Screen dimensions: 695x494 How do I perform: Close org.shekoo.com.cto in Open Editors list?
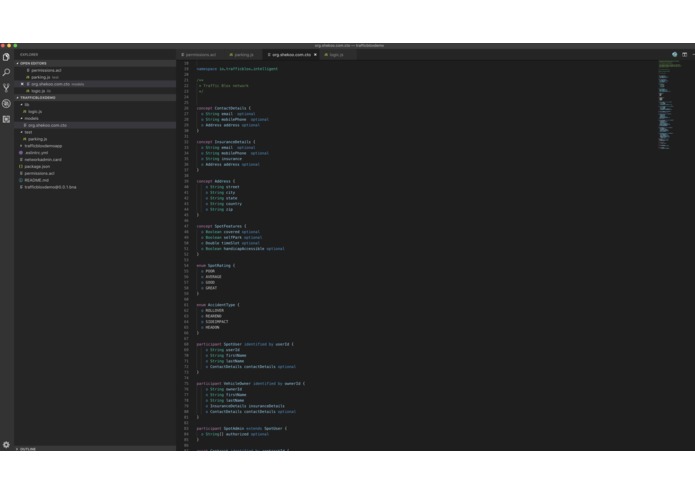tap(22, 84)
